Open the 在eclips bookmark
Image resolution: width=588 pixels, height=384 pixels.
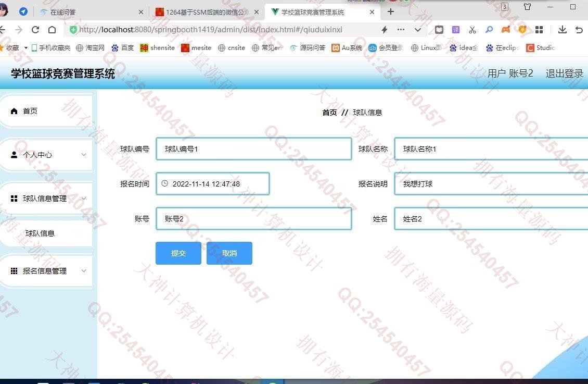[x=503, y=47]
